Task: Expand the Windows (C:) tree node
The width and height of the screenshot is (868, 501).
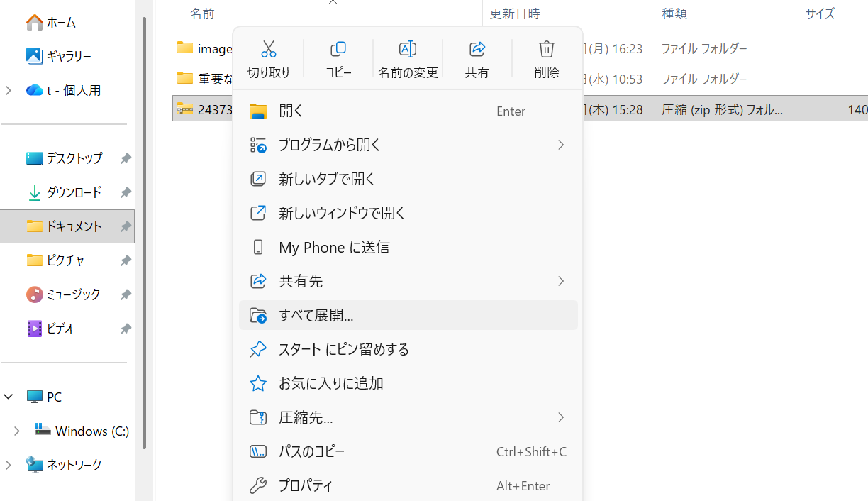Action: [x=17, y=431]
